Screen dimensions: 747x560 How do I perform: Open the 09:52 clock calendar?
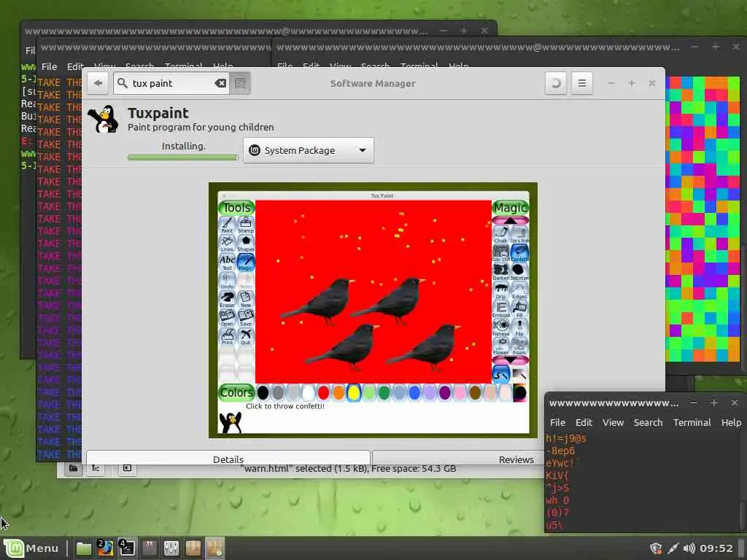point(716,548)
